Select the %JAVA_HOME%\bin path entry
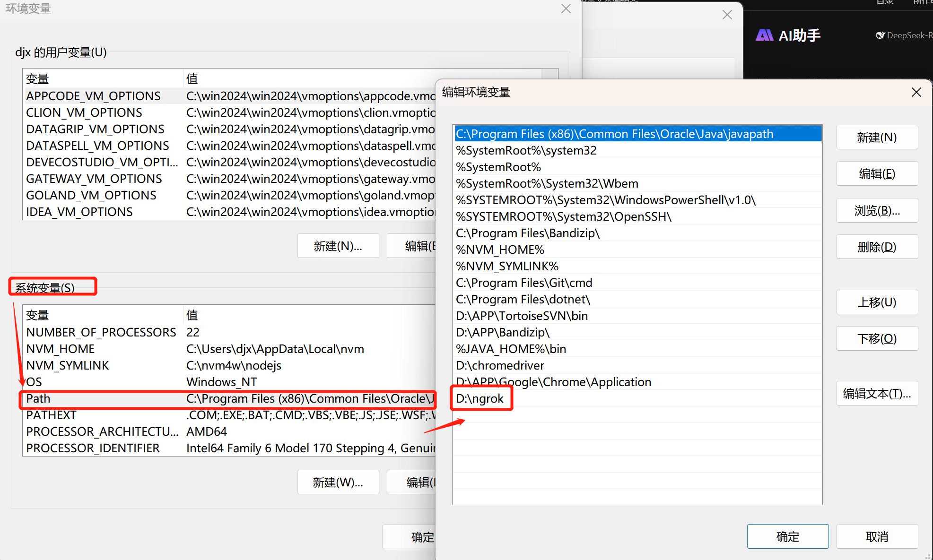Viewport: 933px width, 560px height. point(511,348)
